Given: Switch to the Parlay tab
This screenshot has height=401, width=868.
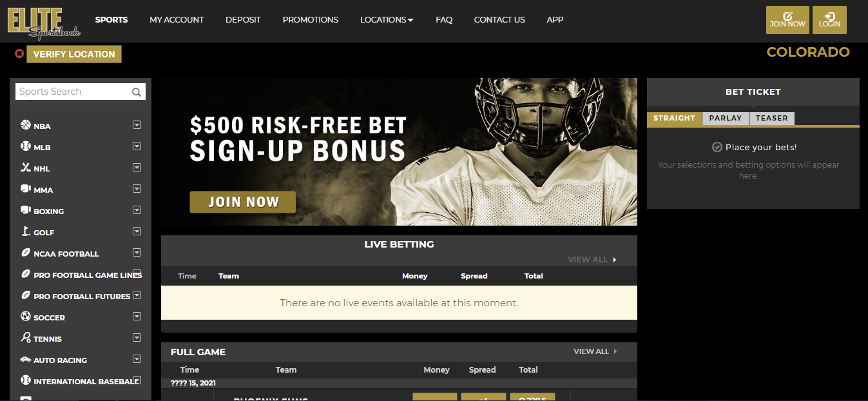Looking at the screenshot, I should tap(726, 118).
